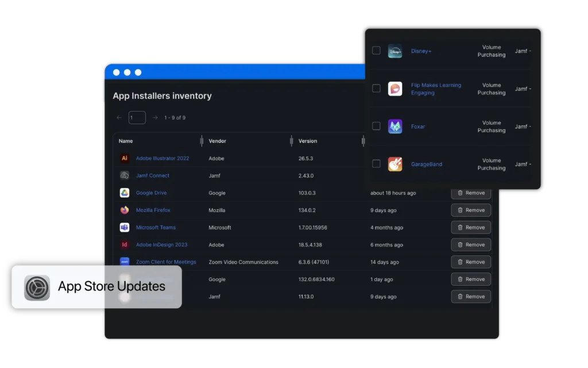This screenshot has height=368, width=588.
Task: Click the Flip app icon
Action: (x=395, y=89)
